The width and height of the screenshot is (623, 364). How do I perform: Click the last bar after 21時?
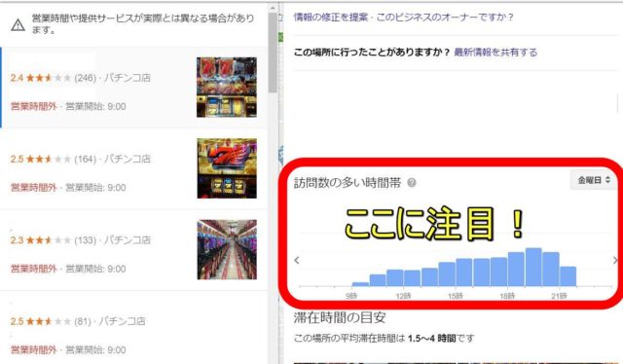pos(568,276)
